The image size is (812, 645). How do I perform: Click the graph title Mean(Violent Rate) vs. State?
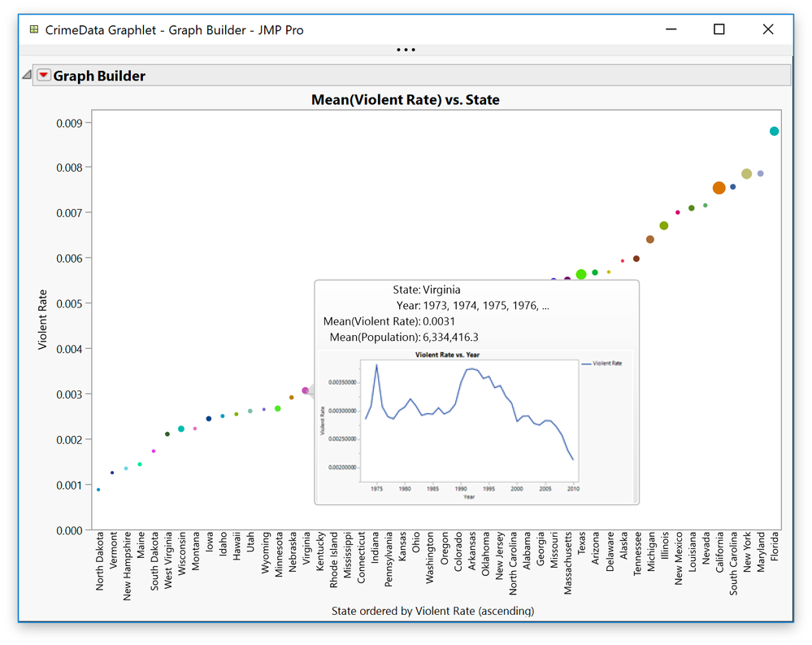(406, 99)
